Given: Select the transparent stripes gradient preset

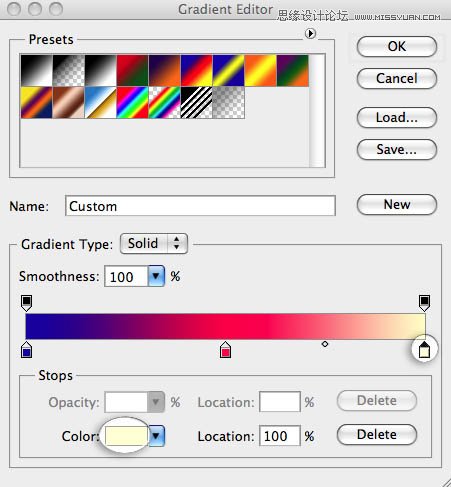Looking at the screenshot, I should pyautogui.click(x=197, y=103).
